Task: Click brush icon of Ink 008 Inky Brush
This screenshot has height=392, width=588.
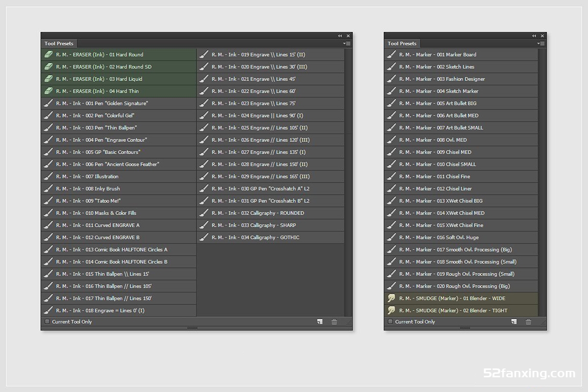Action: (x=48, y=189)
